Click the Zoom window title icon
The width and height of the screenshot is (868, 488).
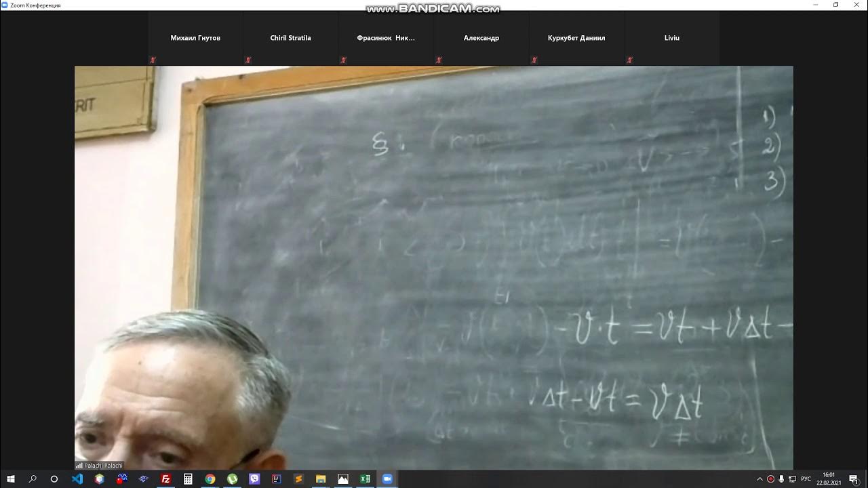pos(5,5)
